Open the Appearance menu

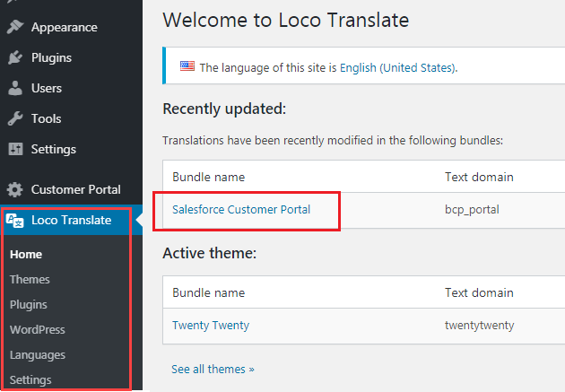65,27
